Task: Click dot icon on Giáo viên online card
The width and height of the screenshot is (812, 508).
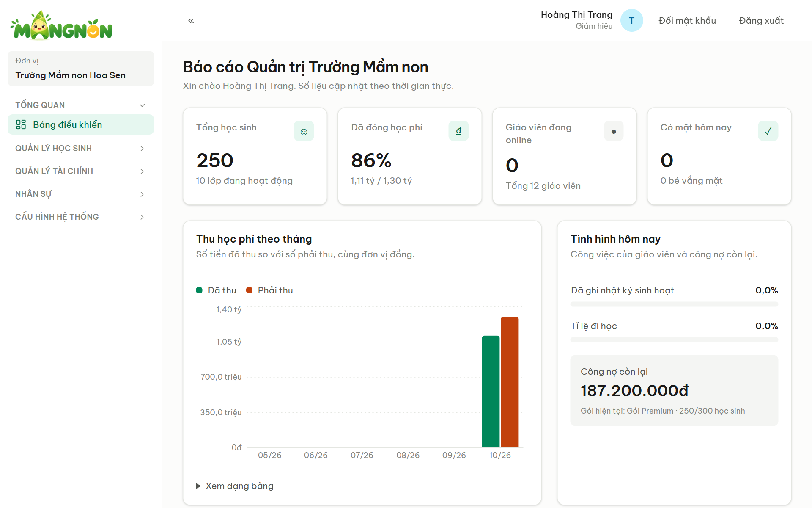Action: point(613,131)
